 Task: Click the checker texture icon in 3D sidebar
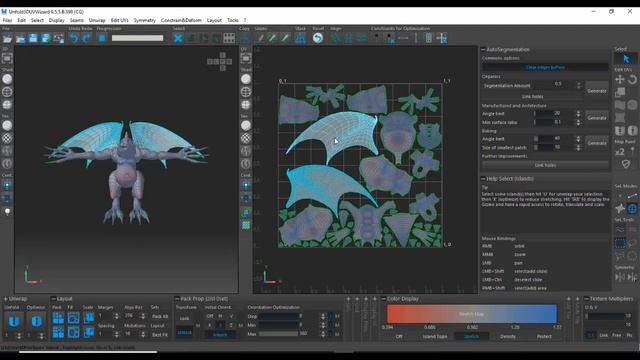coord(7,138)
